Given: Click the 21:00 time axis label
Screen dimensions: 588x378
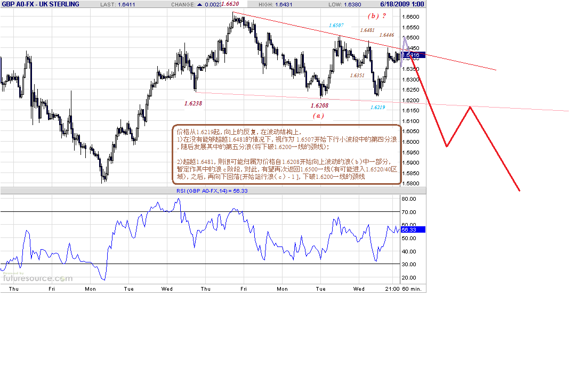Looking at the screenshot, I should [x=392, y=289].
